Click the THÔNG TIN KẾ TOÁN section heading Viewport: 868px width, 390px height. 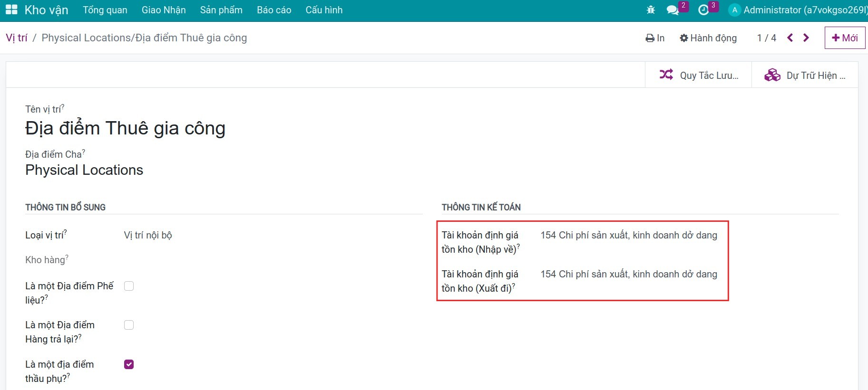(x=481, y=207)
